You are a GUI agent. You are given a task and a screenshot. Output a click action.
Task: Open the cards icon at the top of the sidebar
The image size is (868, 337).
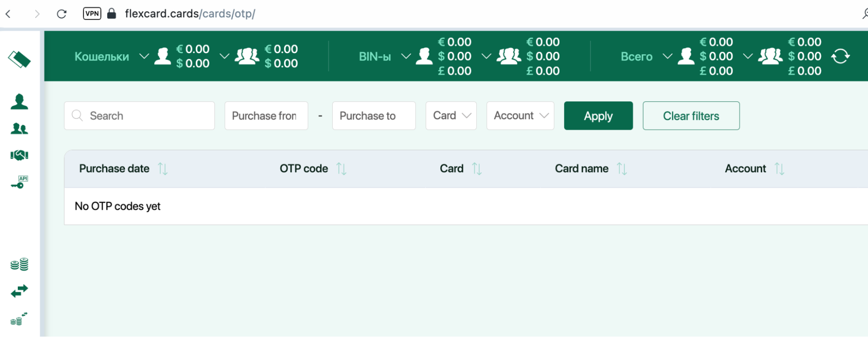coord(19,59)
